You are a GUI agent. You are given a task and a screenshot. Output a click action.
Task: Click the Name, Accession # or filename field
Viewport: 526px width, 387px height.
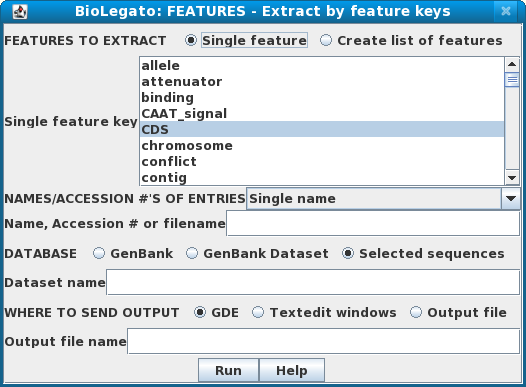373,224
